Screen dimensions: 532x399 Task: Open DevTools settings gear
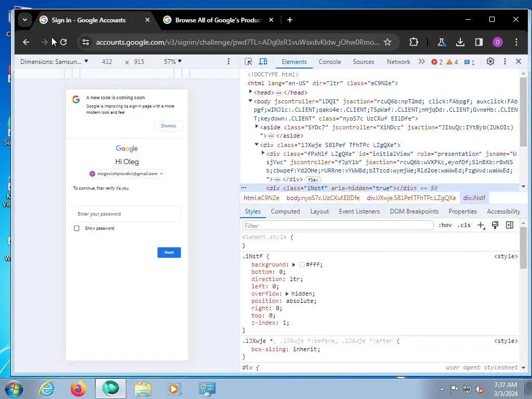tap(490, 61)
